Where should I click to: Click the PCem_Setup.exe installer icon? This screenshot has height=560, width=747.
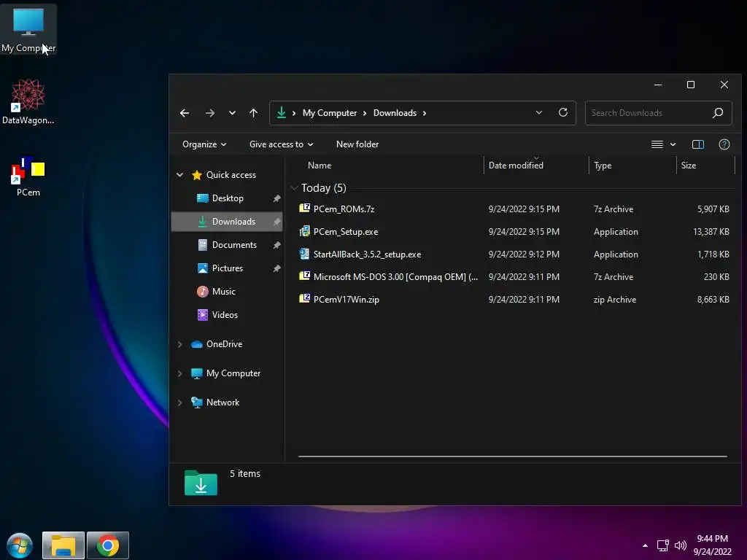[x=304, y=231]
